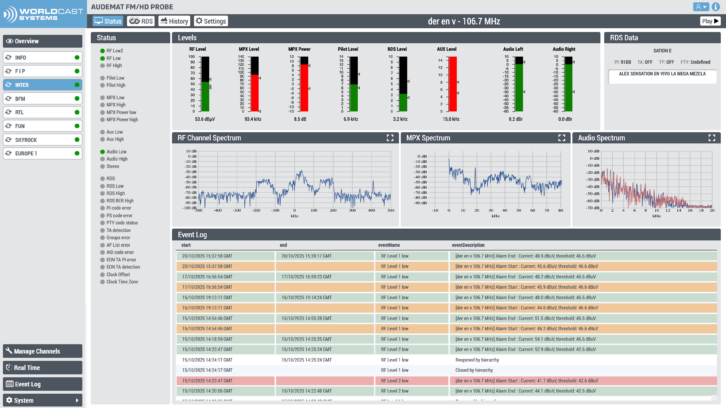This screenshot has width=726, height=408.
Task: Click the eventName column header in Event Log
Action: [389, 244]
